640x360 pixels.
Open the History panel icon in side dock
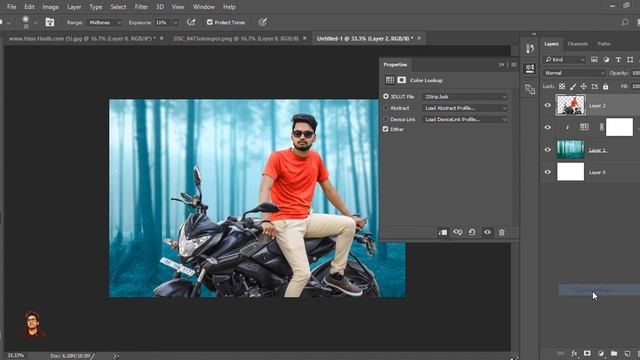pos(530,49)
